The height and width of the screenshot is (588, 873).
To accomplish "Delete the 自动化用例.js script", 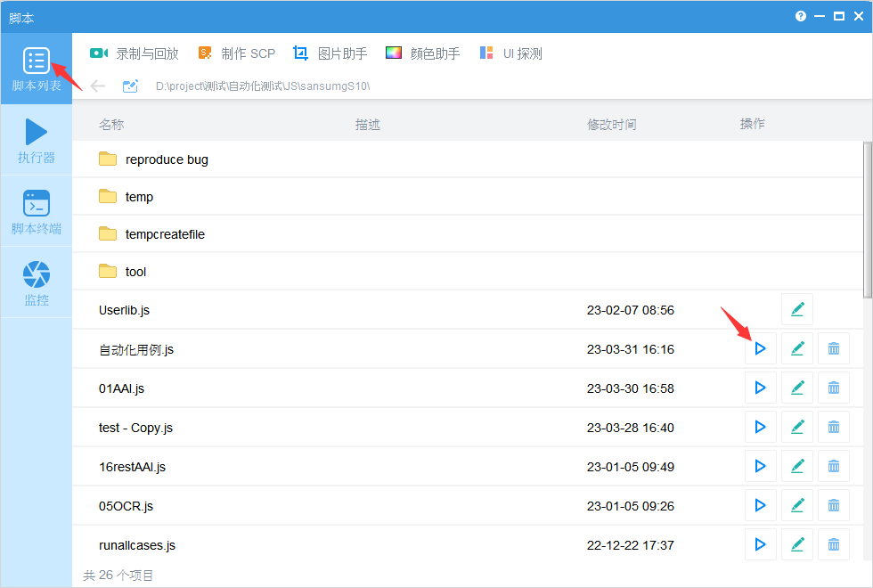I will (x=834, y=348).
